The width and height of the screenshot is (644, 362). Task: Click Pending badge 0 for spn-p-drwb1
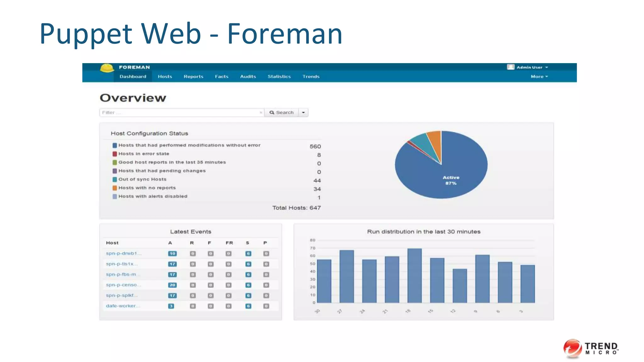click(266, 254)
